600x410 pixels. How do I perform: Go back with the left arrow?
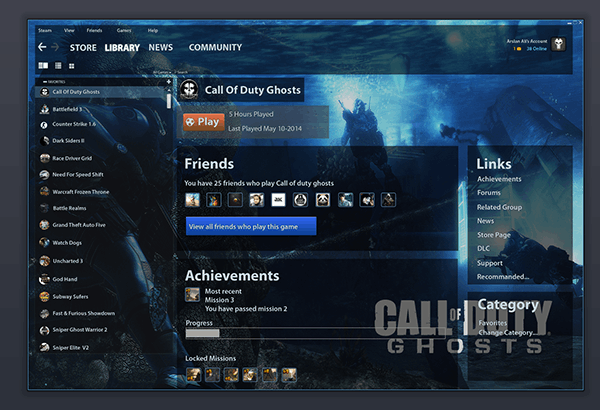pyautogui.click(x=42, y=47)
